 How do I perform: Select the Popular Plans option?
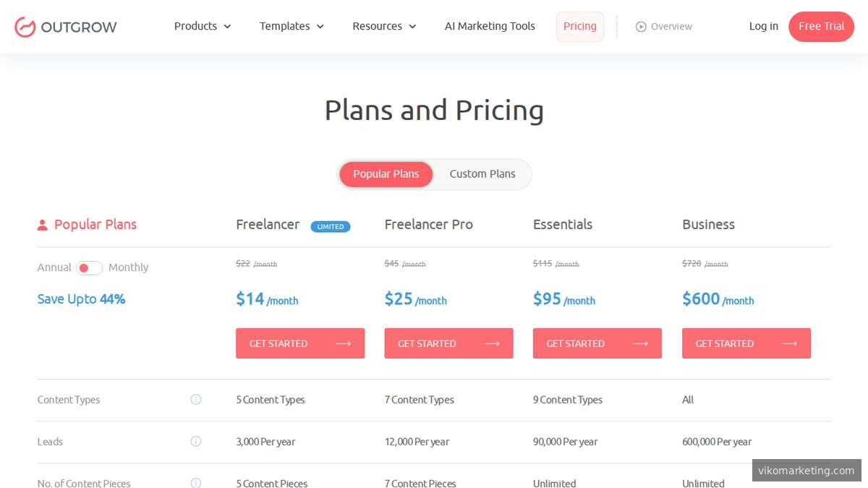click(386, 174)
